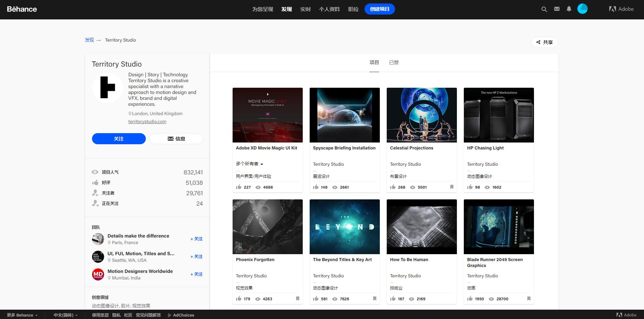
Task: Open messages envelope icon in top bar
Action: (557, 9)
